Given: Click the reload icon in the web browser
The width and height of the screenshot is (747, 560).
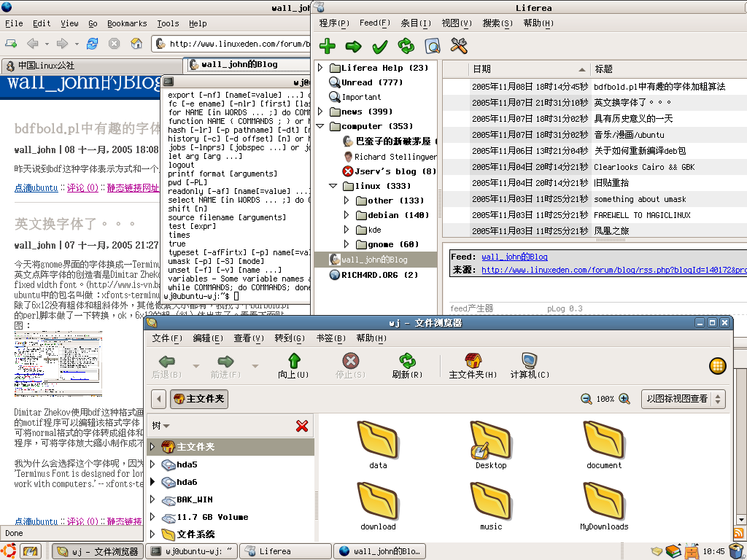Looking at the screenshot, I should [93, 44].
